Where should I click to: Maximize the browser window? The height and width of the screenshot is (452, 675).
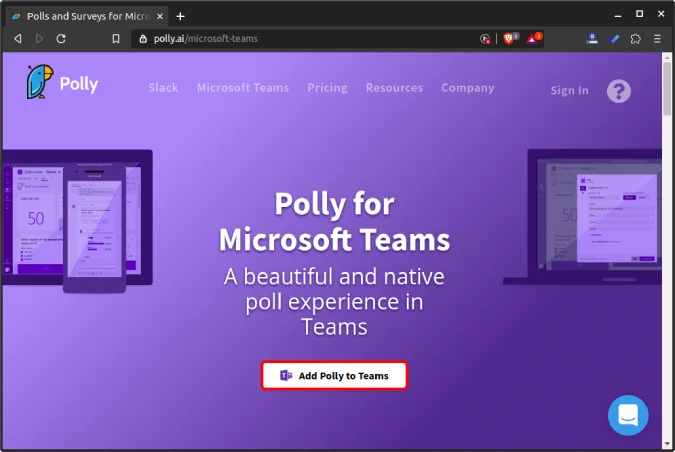click(x=640, y=14)
